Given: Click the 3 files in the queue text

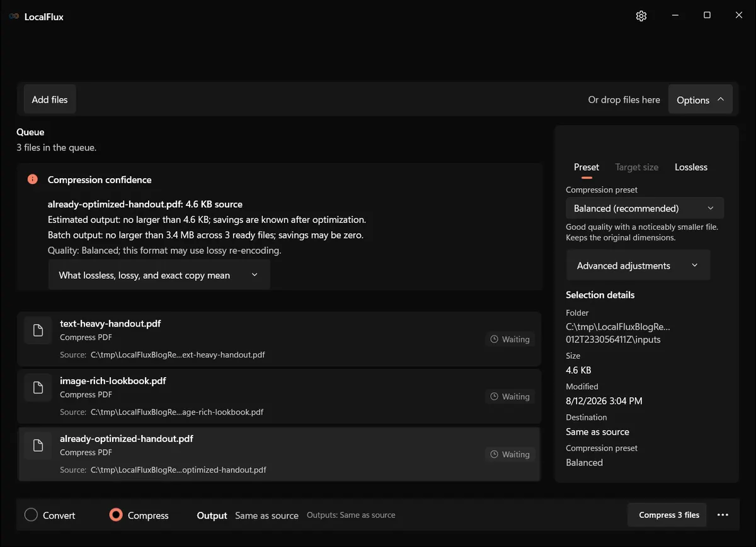Looking at the screenshot, I should 56,147.
